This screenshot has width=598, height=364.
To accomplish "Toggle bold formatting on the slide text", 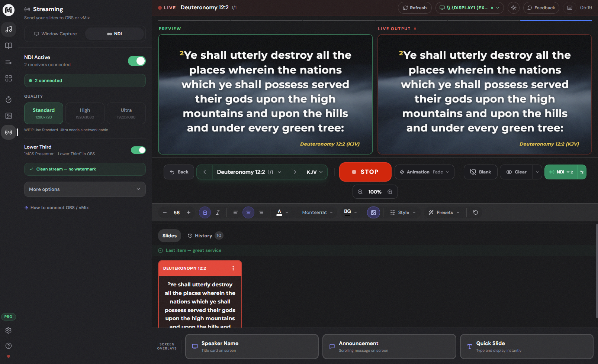I will tap(205, 212).
